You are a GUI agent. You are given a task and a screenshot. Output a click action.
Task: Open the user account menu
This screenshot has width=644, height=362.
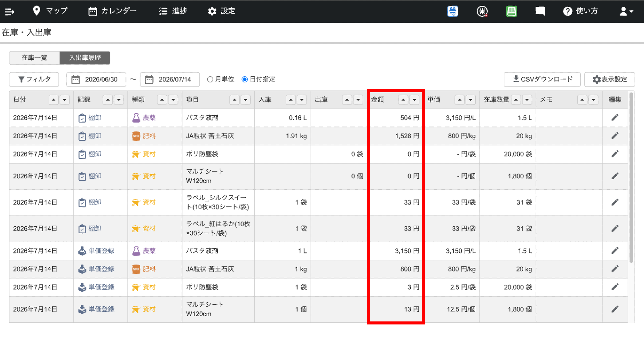(626, 11)
